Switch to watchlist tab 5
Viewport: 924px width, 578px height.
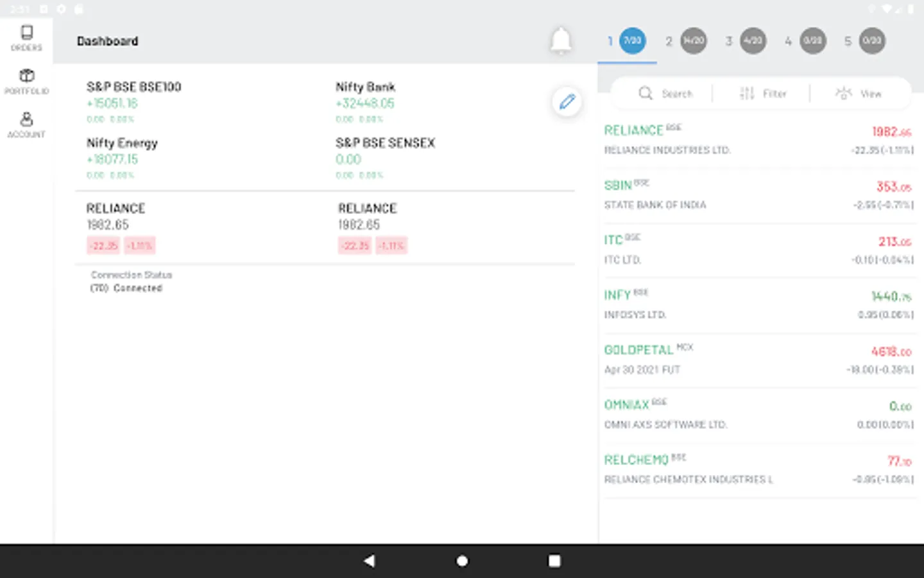click(x=865, y=41)
